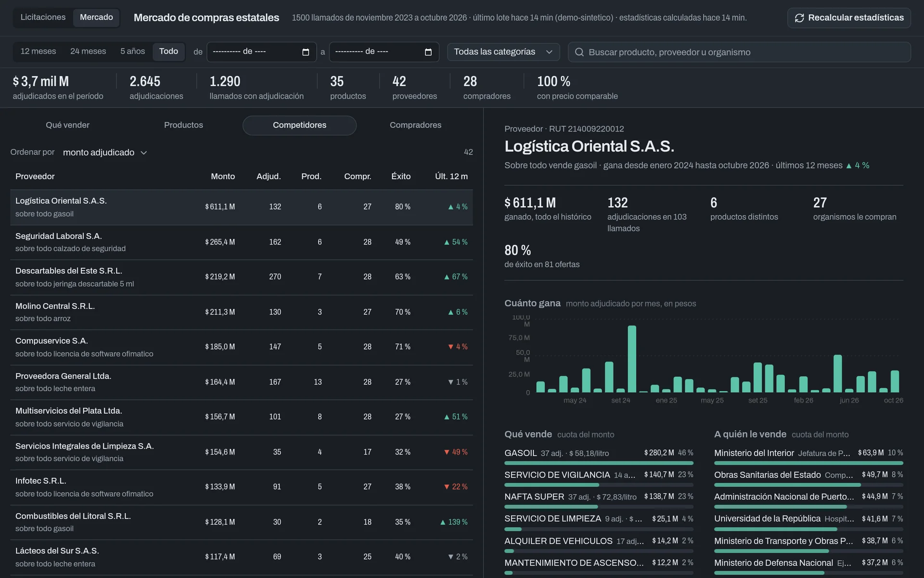Viewport: 924px width, 578px height.
Task: Click the Ministerio del Interior buyer entry
Action: coord(808,456)
